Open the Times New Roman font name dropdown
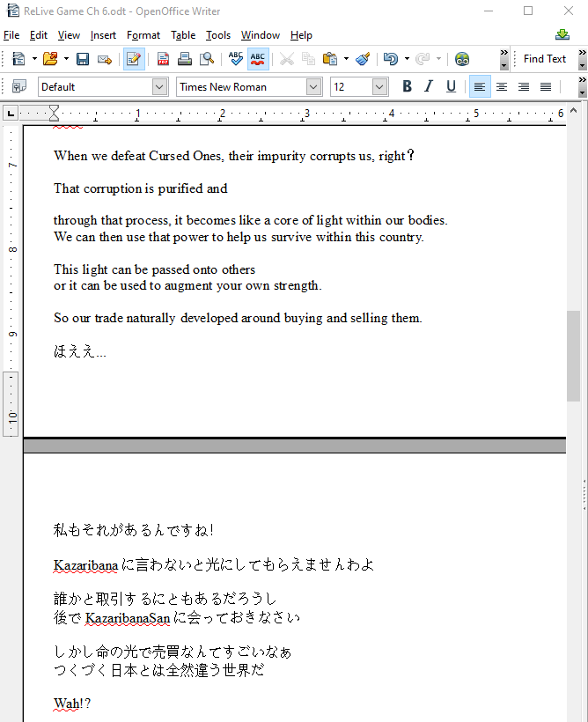588x722 pixels. [x=314, y=86]
